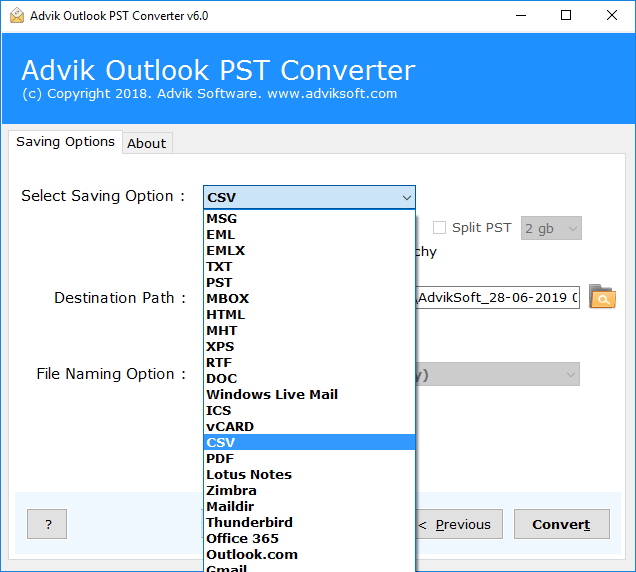Enable the Split PST checkbox

439,227
